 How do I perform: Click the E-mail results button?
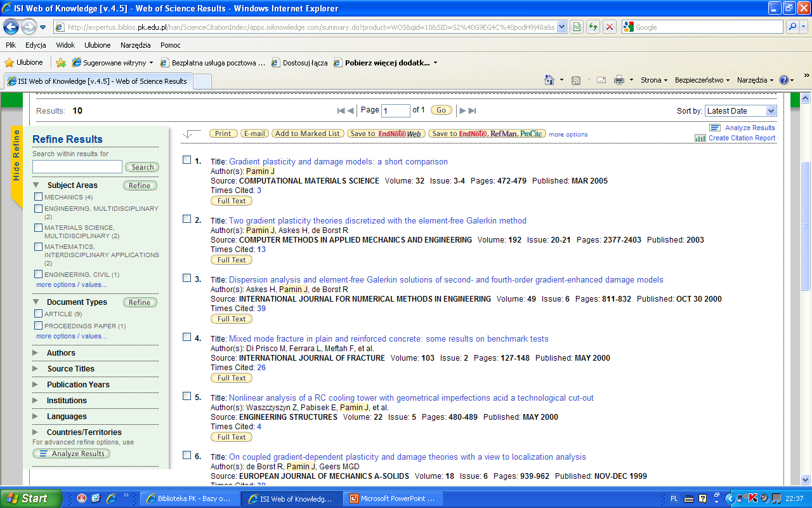(254, 133)
